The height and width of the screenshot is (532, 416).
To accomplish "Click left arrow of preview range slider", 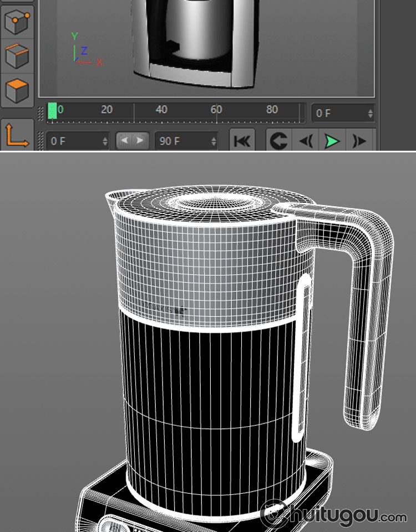I will [125, 141].
